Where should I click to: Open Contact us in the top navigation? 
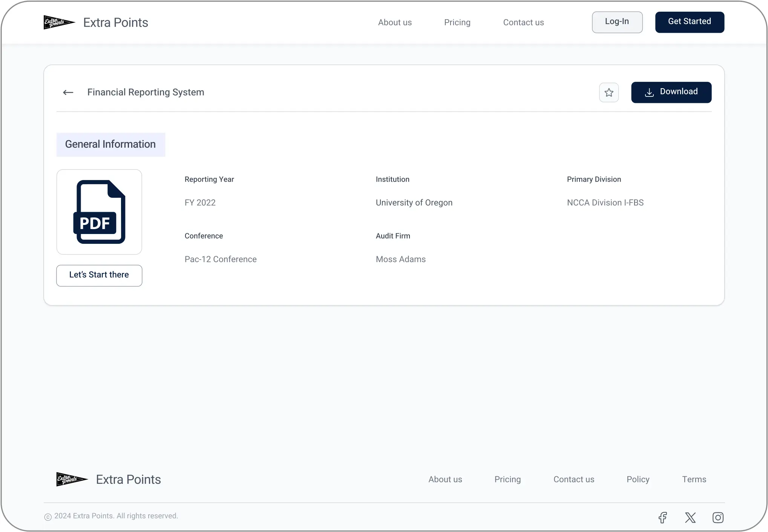523,23
